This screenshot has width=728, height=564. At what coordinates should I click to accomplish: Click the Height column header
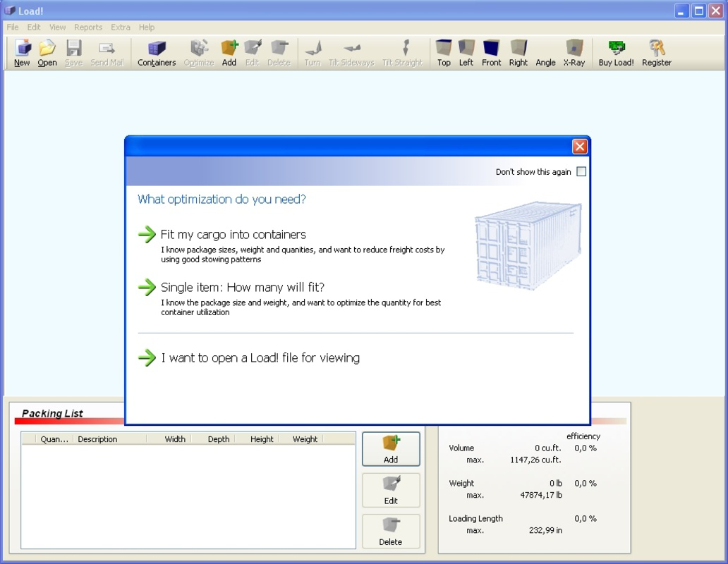pos(257,439)
